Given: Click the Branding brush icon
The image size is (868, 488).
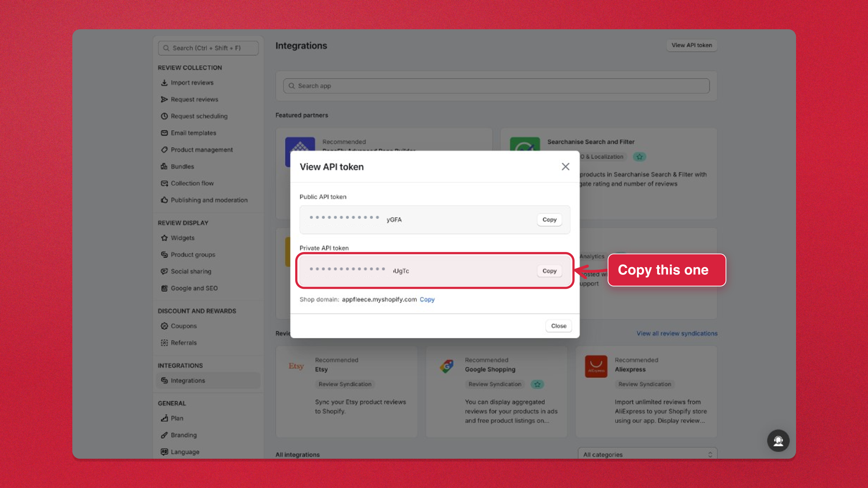Looking at the screenshot, I should point(164,435).
